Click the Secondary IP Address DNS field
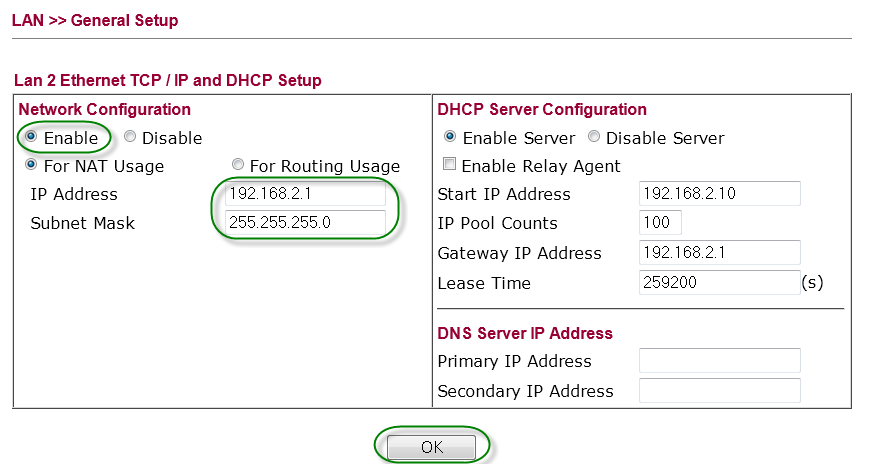 point(719,391)
